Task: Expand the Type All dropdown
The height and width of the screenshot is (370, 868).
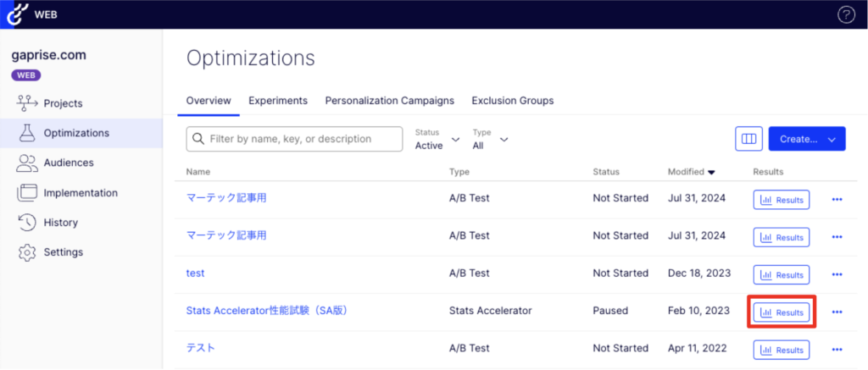Action: 491,139
